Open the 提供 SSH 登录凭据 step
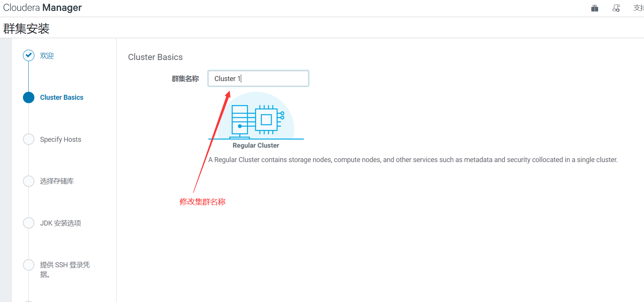The height and width of the screenshot is (302, 644). (65, 270)
